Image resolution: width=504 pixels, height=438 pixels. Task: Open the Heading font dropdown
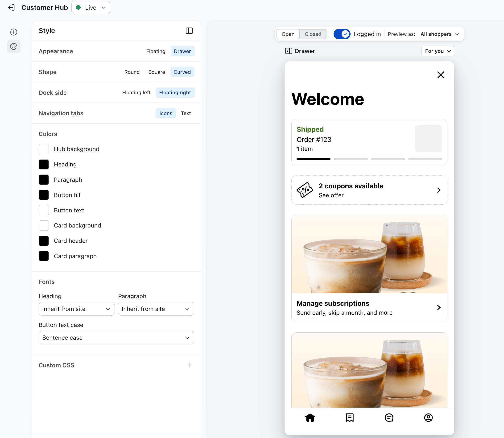click(x=77, y=309)
